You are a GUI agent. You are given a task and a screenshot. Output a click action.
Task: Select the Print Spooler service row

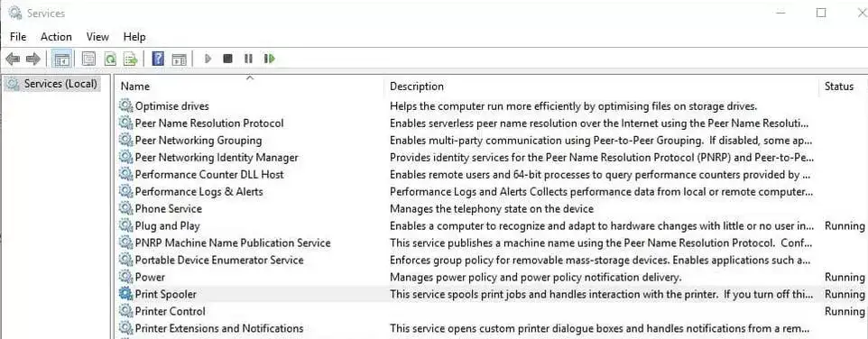491,294
